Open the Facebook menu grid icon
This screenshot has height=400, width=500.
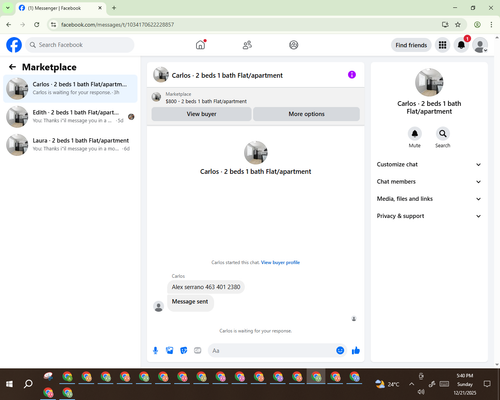pyautogui.click(x=442, y=45)
